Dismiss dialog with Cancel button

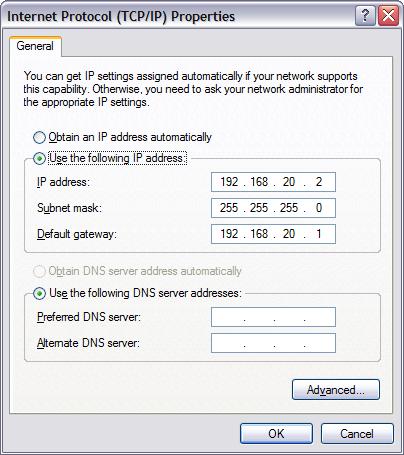(357, 434)
